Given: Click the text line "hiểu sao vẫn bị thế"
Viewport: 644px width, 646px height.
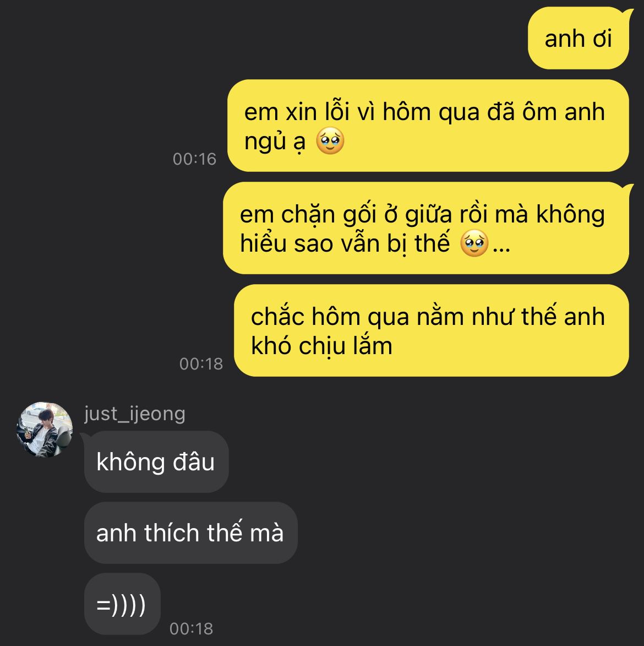Looking at the screenshot, I should [x=345, y=243].
